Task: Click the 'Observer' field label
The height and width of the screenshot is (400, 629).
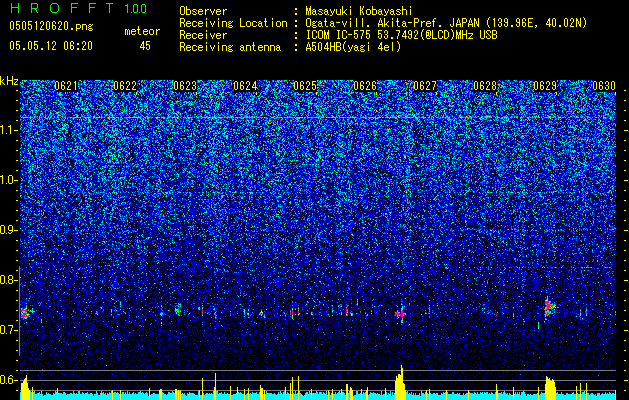Action: click(x=203, y=11)
